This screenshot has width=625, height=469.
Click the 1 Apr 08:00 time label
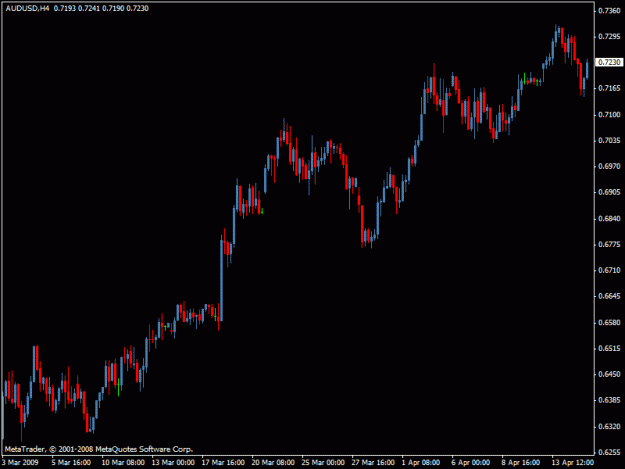[421, 463]
